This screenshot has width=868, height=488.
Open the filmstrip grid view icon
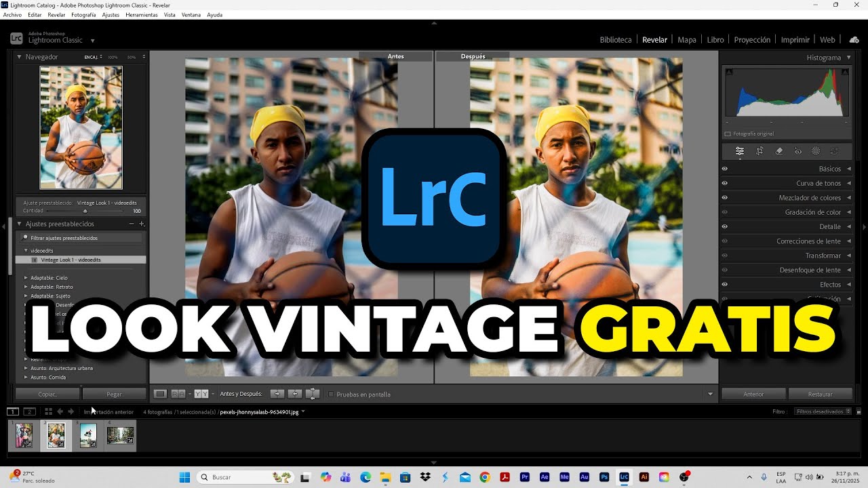coord(48,411)
